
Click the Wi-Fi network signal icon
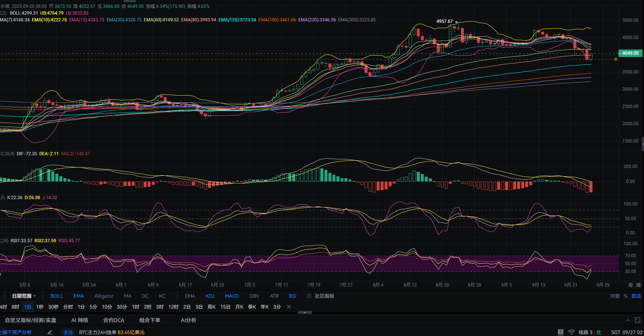click(x=572, y=332)
